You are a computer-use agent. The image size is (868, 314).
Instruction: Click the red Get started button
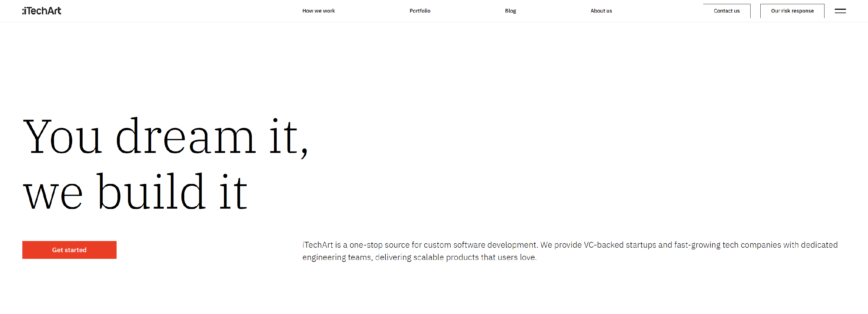[69, 250]
